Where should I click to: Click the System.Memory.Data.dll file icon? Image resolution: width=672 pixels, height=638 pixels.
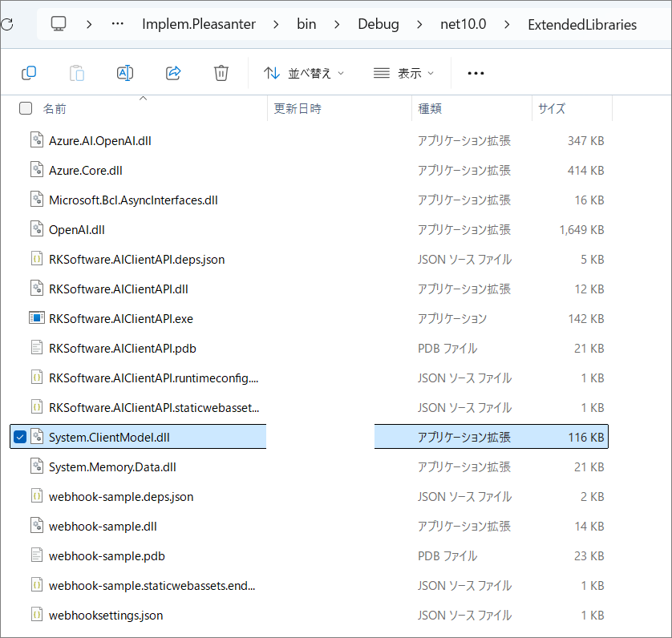[37, 466]
